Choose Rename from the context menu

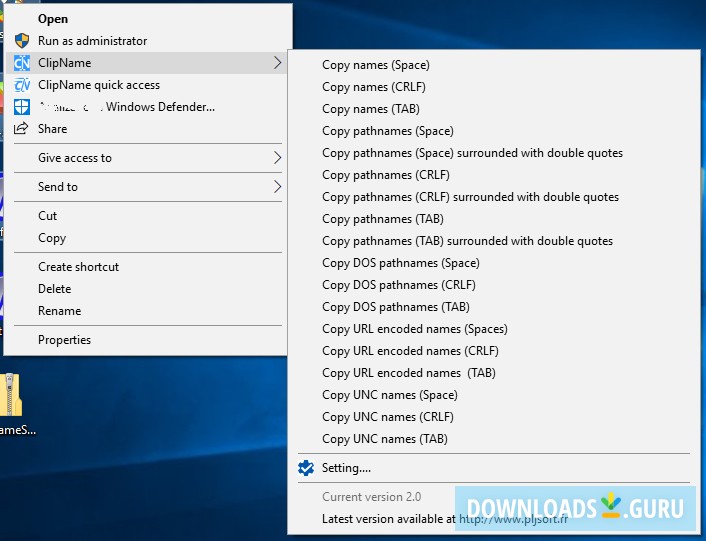[x=145, y=311]
